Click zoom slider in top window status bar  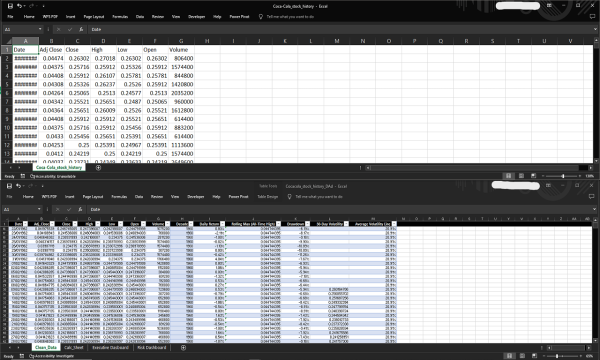[562, 176]
